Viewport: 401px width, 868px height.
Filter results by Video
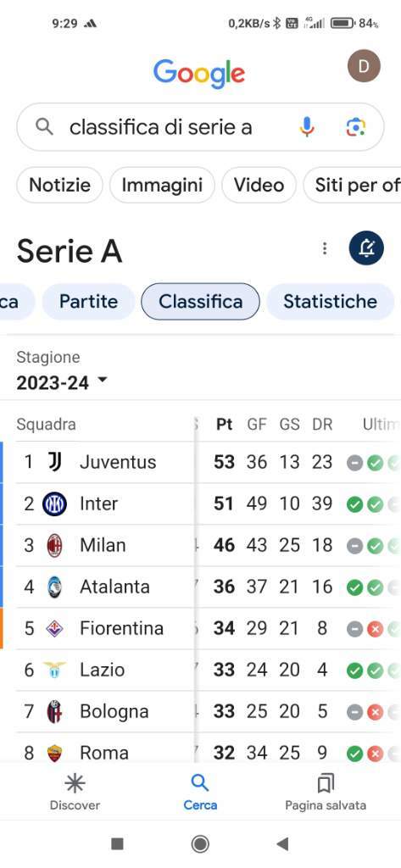(259, 185)
